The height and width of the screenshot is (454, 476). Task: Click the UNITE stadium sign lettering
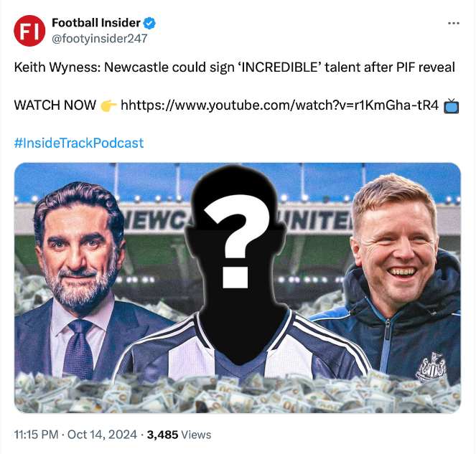316,221
